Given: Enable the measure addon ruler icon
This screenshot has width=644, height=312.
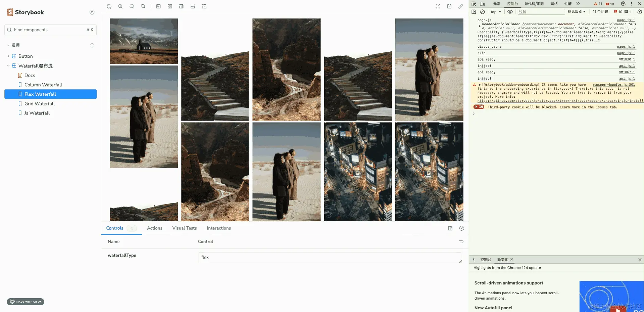Looking at the screenshot, I should tap(193, 6).
